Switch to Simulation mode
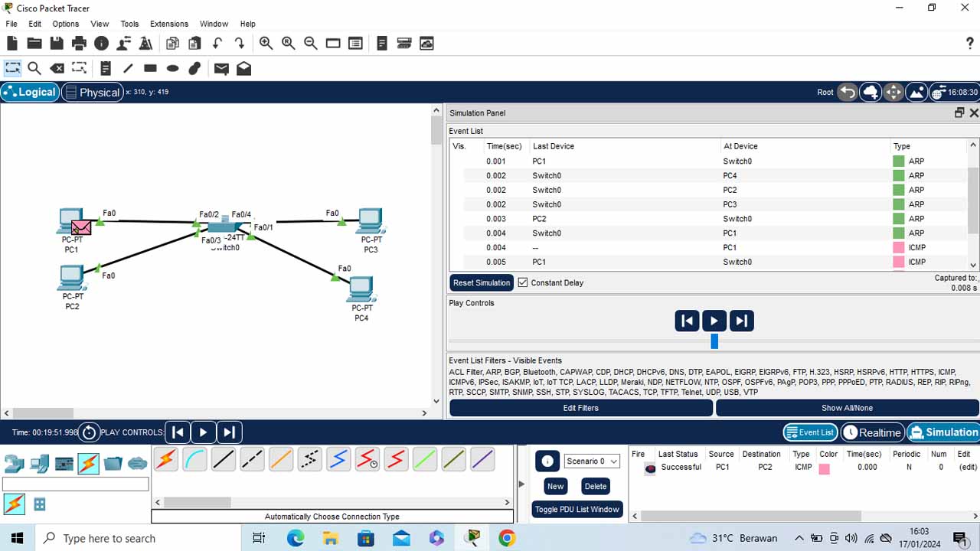The image size is (980, 551). point(943,432)
